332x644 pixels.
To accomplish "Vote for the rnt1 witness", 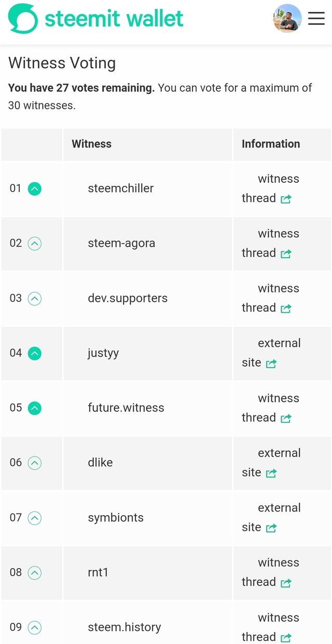I will 34,573.
